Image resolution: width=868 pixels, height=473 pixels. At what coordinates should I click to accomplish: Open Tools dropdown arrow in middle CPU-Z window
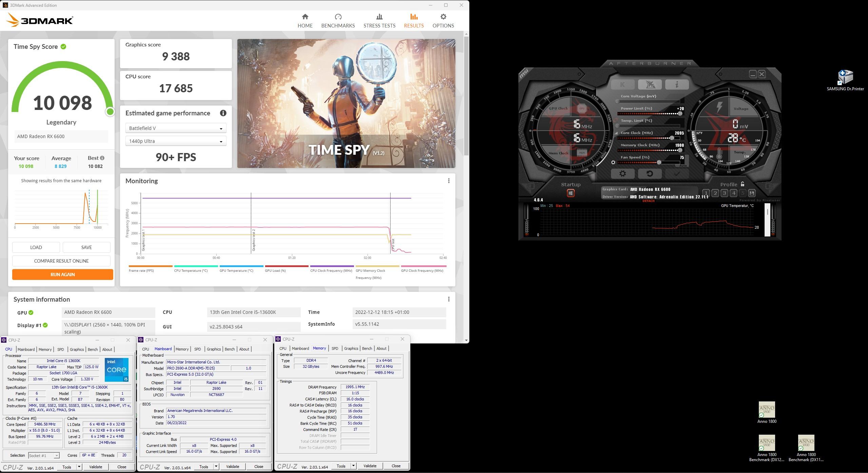(x=216, y=467)
